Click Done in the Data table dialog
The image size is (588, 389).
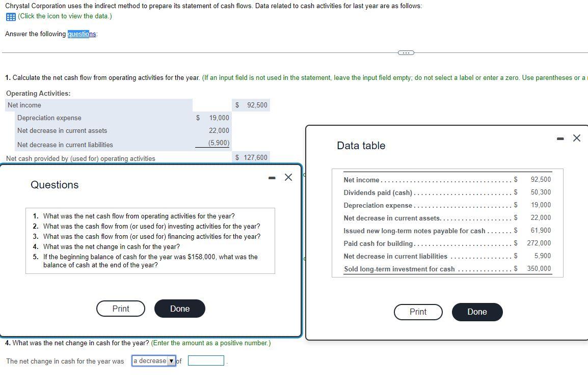477,312
